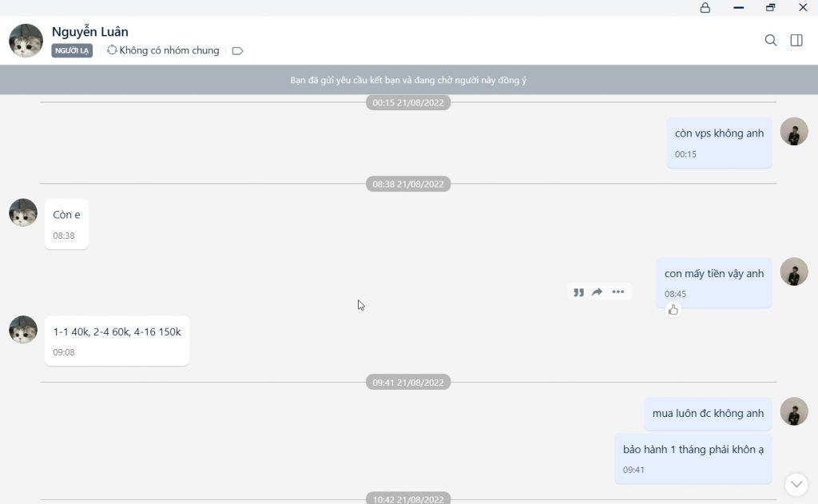Click the tag label icon in header

pos(237,51)
